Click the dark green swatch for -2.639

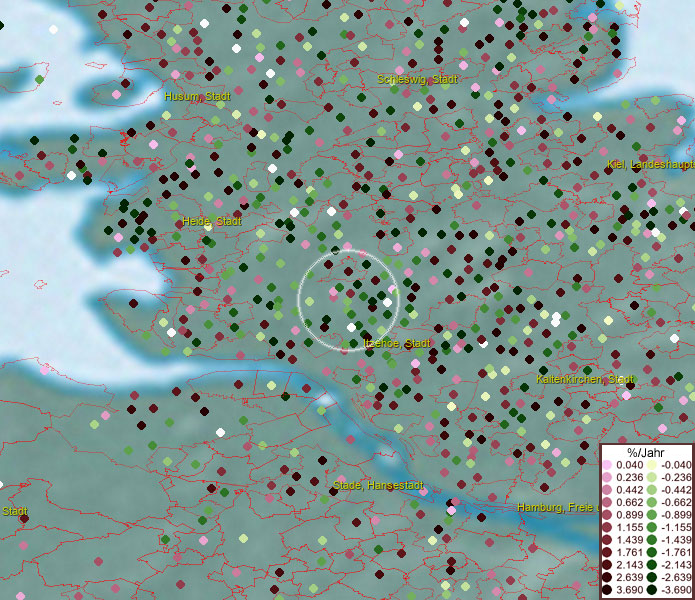click(652, 577)
